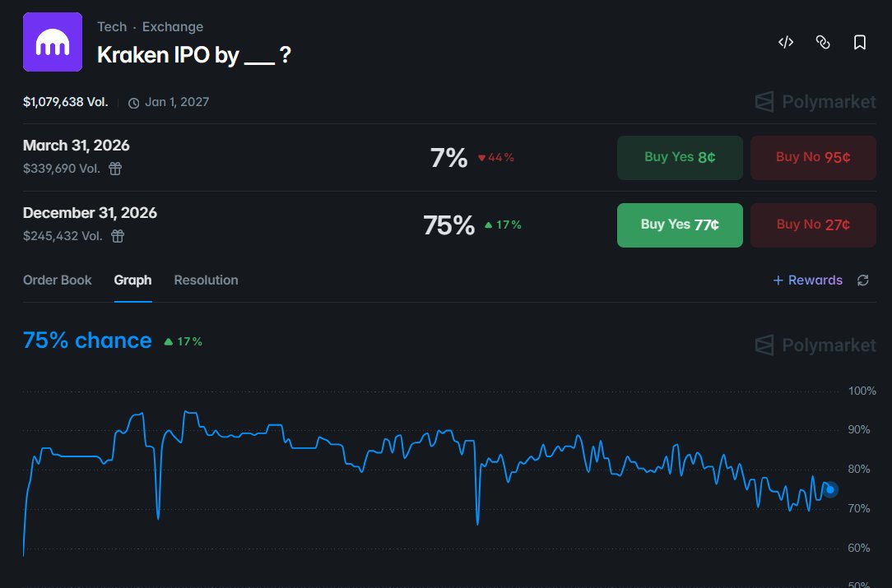Select the Graph tab

[132, 280]
